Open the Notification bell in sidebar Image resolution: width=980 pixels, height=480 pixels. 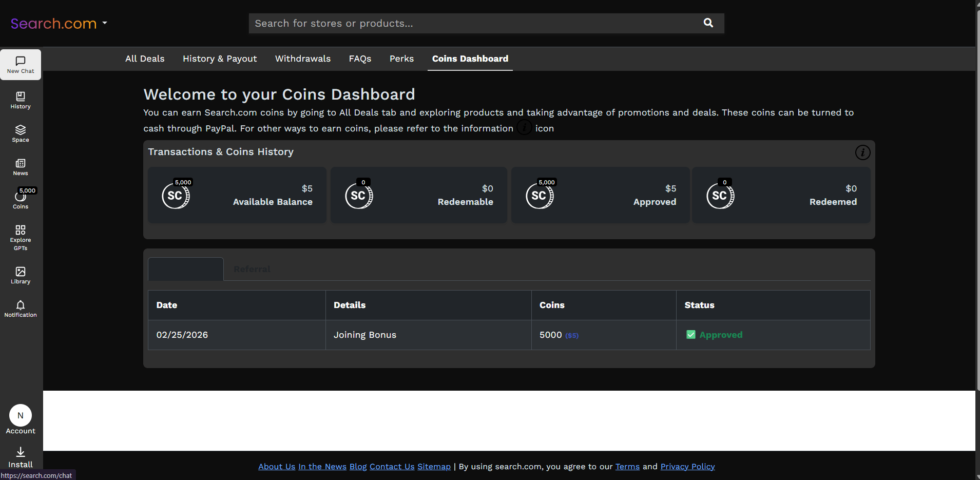[x=21, y=309]
